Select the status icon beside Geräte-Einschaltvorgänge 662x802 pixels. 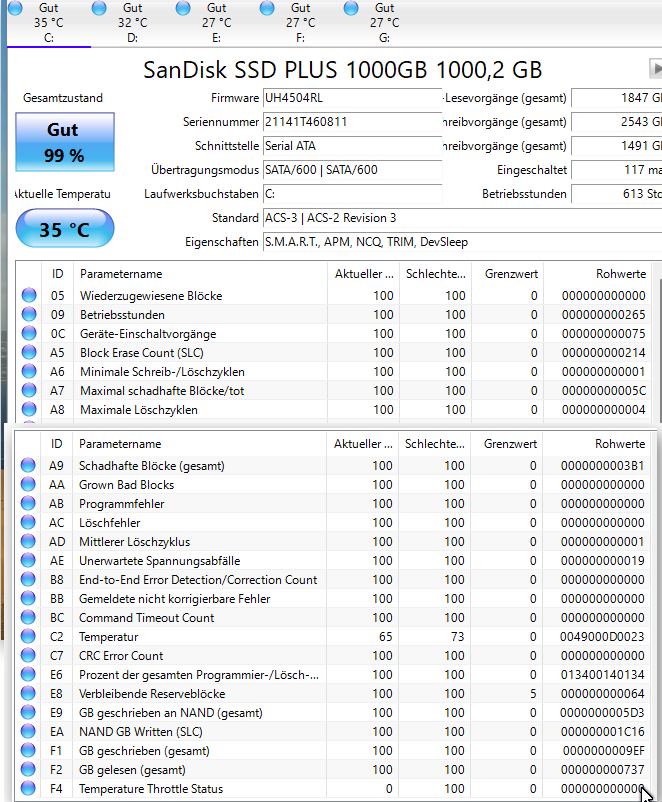[29, 333]
